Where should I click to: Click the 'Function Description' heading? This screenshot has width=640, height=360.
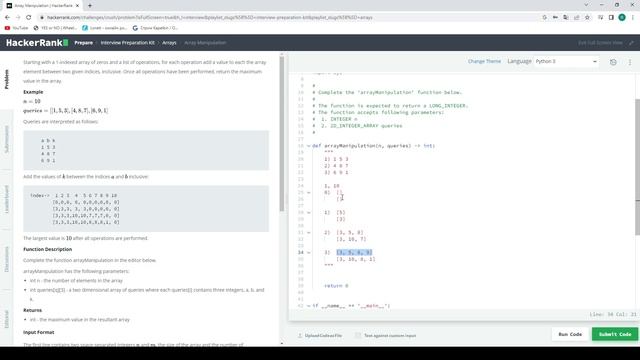(47, 249)
